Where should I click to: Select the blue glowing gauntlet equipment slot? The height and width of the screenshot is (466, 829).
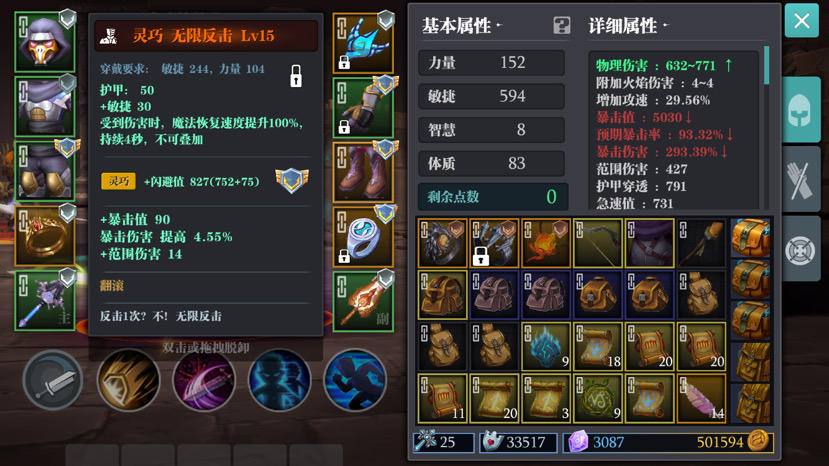[363, 43]
